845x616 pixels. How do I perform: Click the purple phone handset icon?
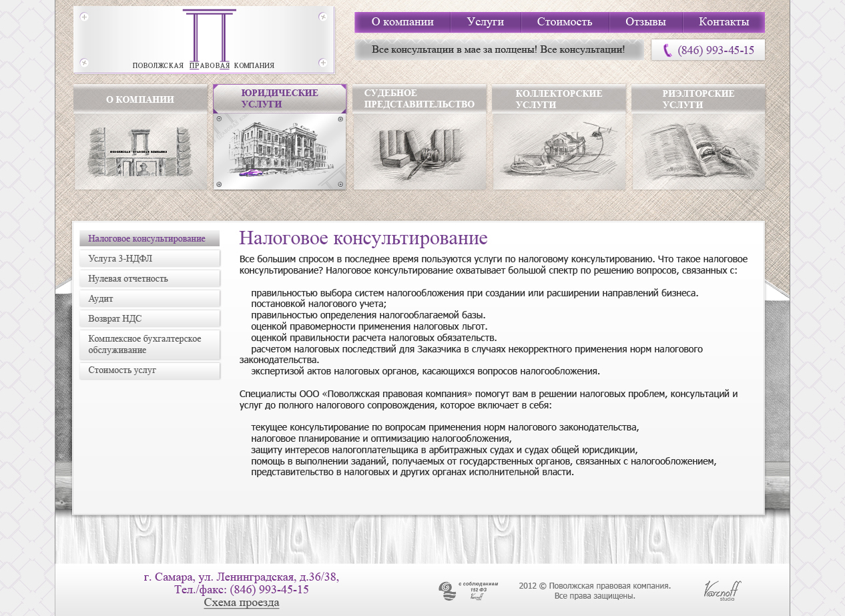coord(667,51)
